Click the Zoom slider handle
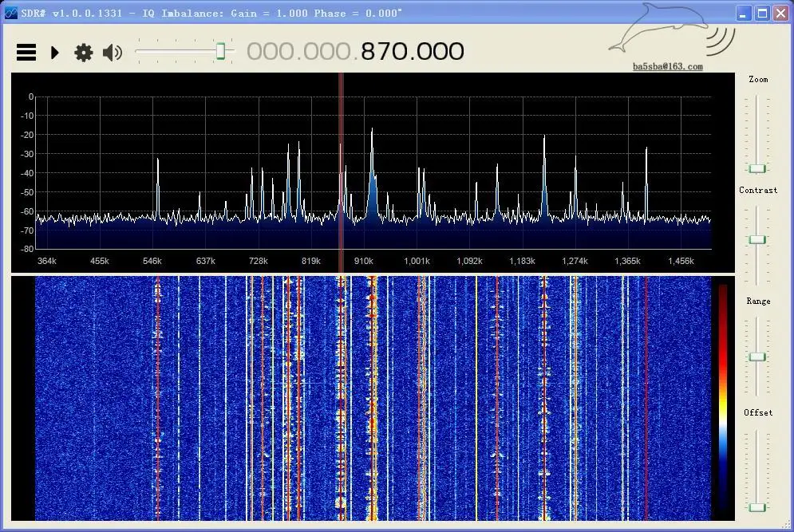The width and height of the screenshot is (794, 532). tap(756, 168)
